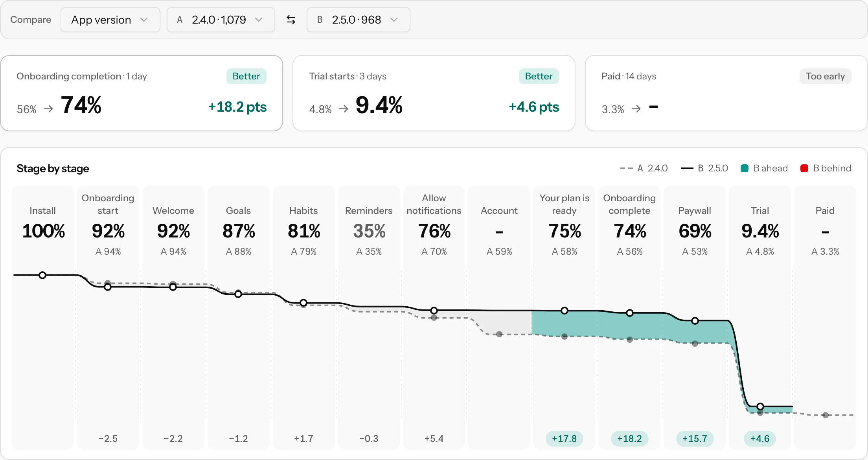Click the Better badge on Onboarding completion
The image size is (868, 460).
click(246, 76)
